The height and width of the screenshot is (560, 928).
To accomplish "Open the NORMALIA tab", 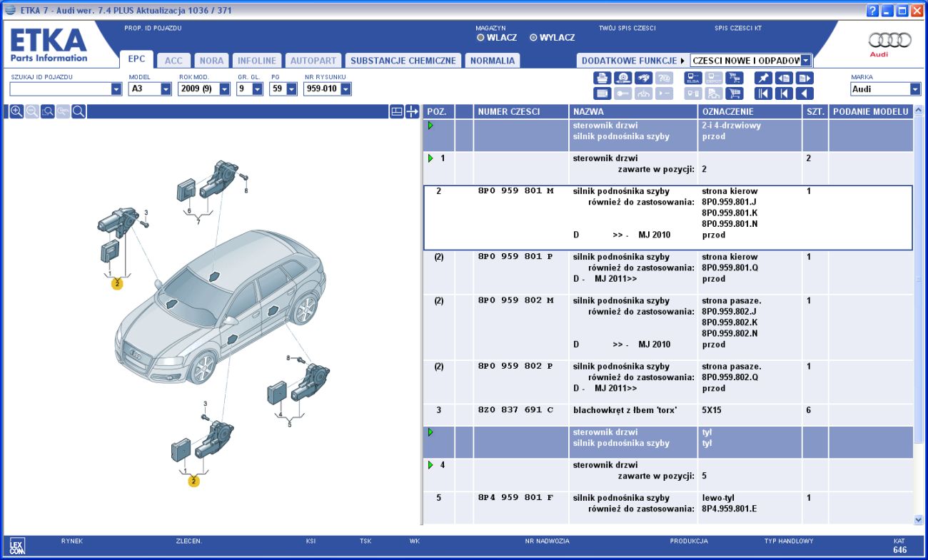I will coord(492,61).
